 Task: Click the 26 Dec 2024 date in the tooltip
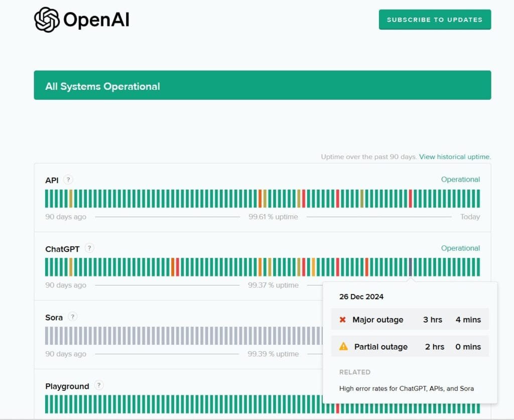[361, 297]
